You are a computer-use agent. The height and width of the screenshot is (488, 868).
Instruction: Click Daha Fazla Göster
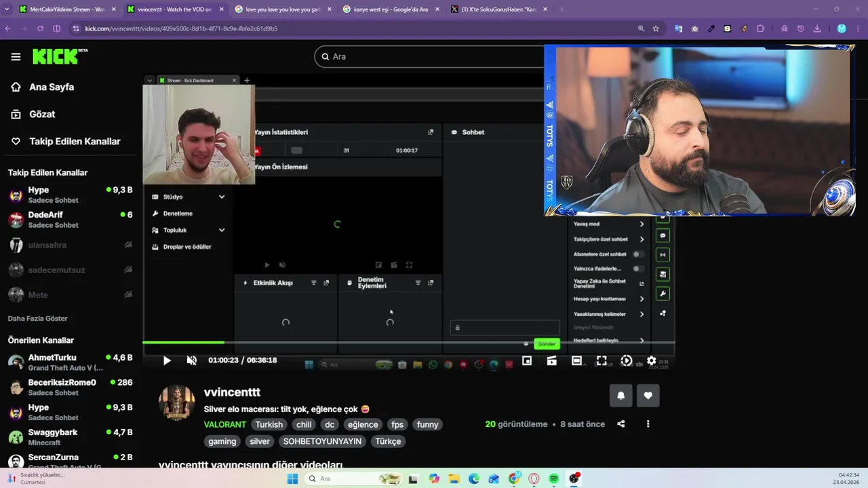37,319
